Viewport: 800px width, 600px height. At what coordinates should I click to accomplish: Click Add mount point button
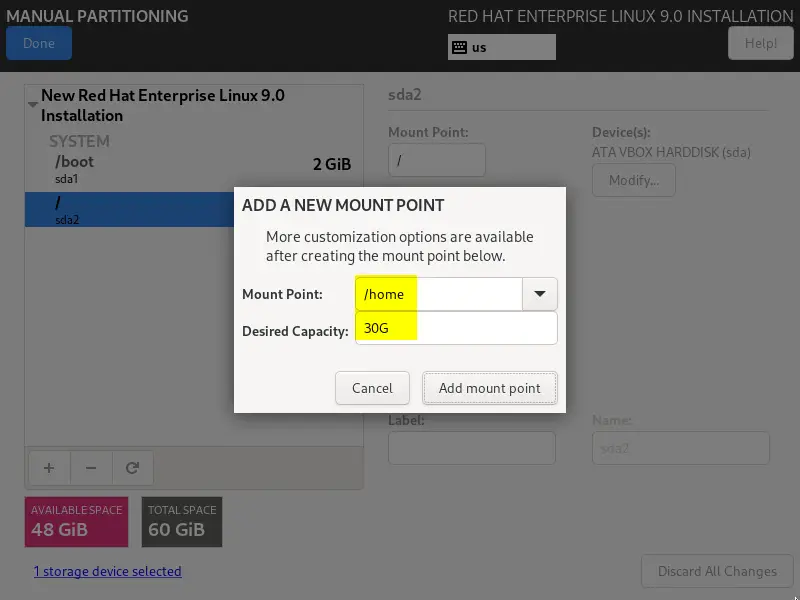pyautogui.click(x=489, y=388)
